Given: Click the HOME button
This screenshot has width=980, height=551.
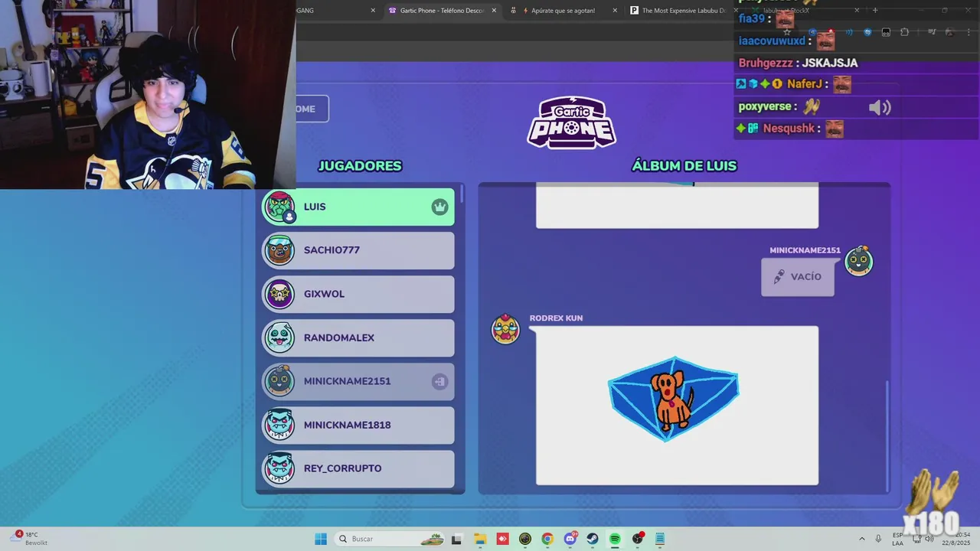Looking at the screenshot, I should 312,109.
